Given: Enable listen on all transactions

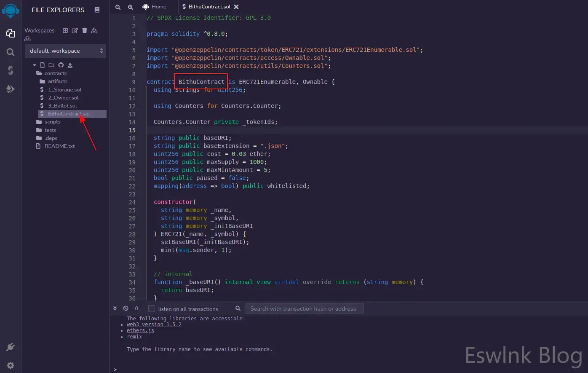Looking at the screenshot, I should click(x=152, y=309).
